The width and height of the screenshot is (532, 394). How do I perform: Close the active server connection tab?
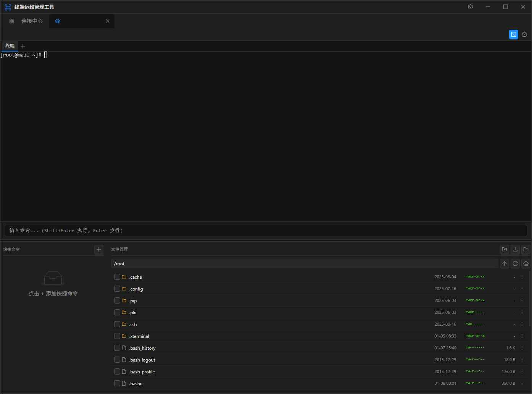pos(108,21)
